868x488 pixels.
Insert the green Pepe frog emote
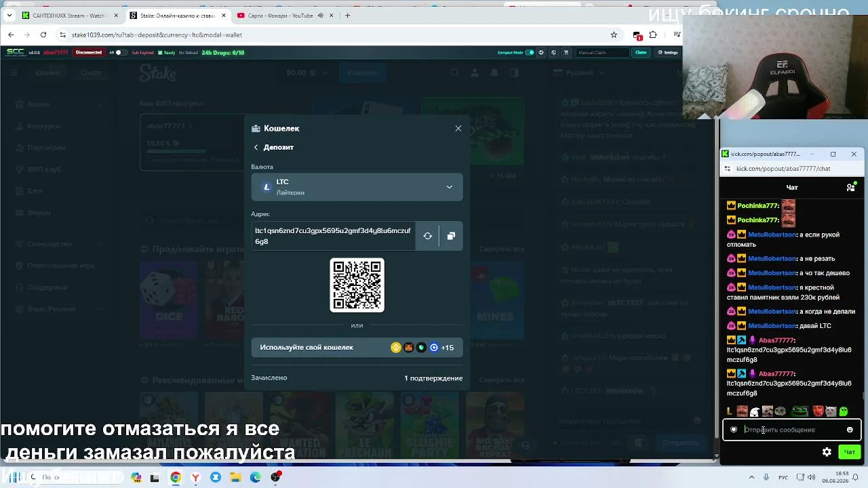(800, 411)
